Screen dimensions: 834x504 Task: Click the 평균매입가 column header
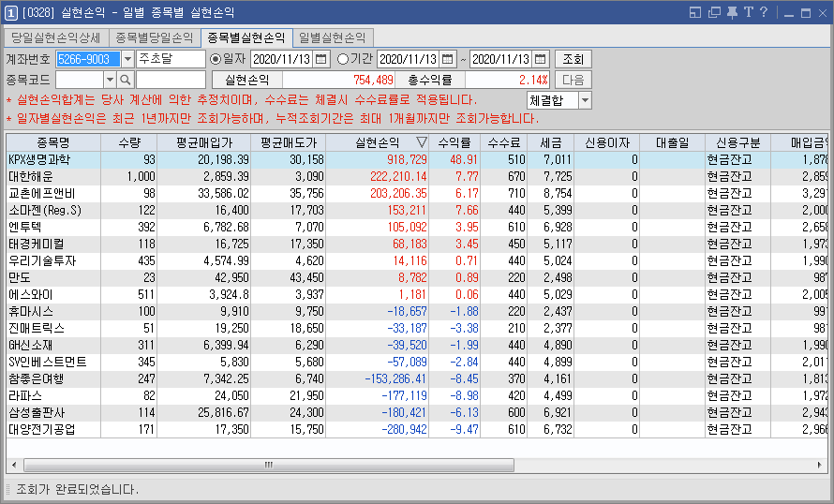click(204, 142)
